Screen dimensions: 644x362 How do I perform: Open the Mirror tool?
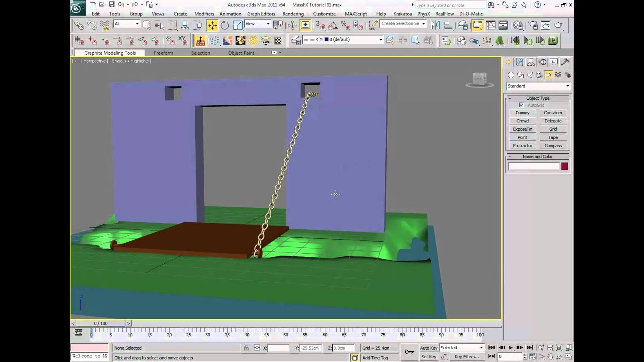435,25
